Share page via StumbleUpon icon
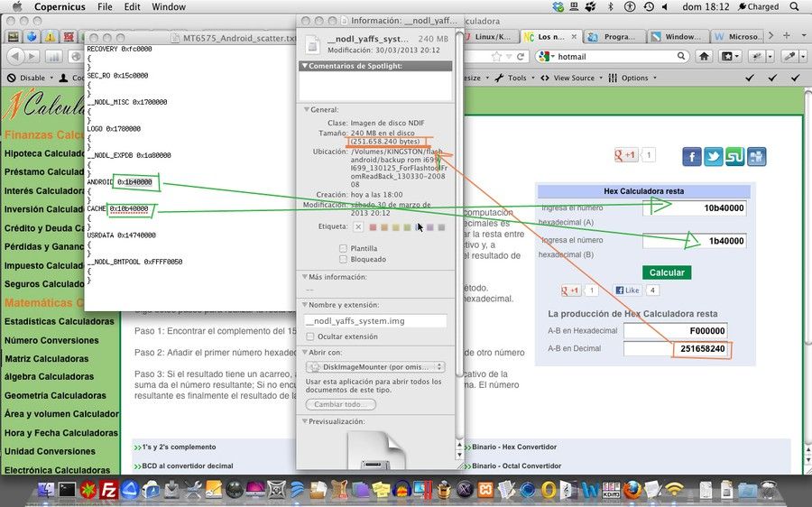The image size is (812, 507). pos(734,156)
